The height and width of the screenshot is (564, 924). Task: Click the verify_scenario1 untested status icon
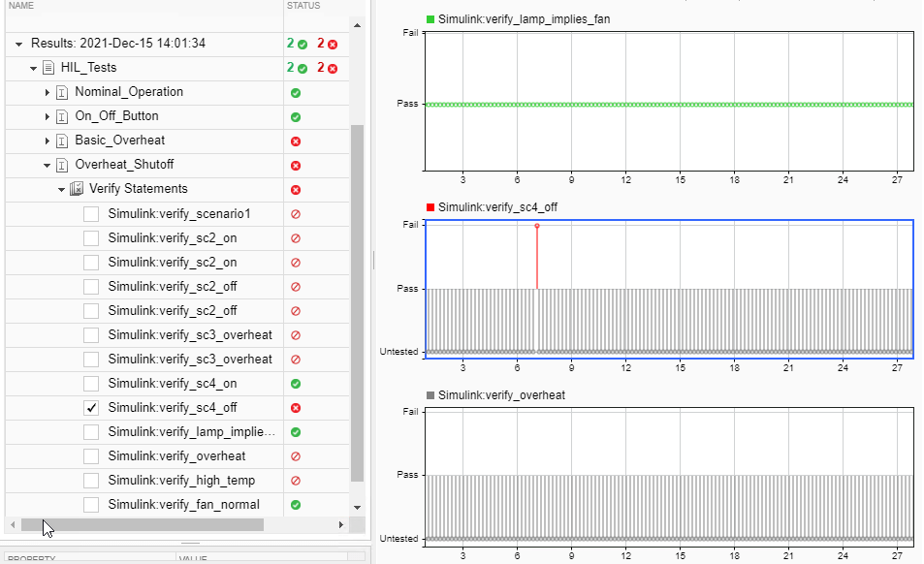(x=296, y=214)
